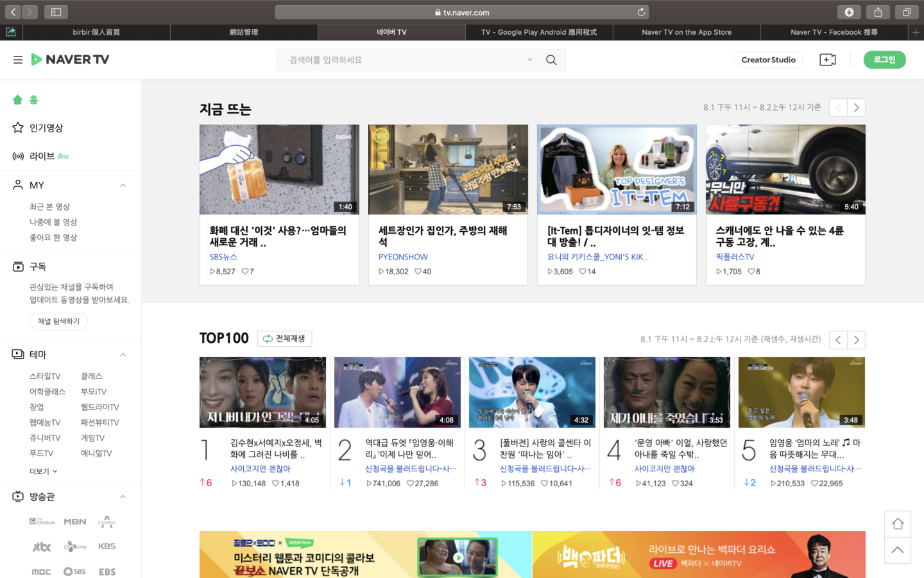
Task: Open Creator Studio
Action: [x=768, y=60]
